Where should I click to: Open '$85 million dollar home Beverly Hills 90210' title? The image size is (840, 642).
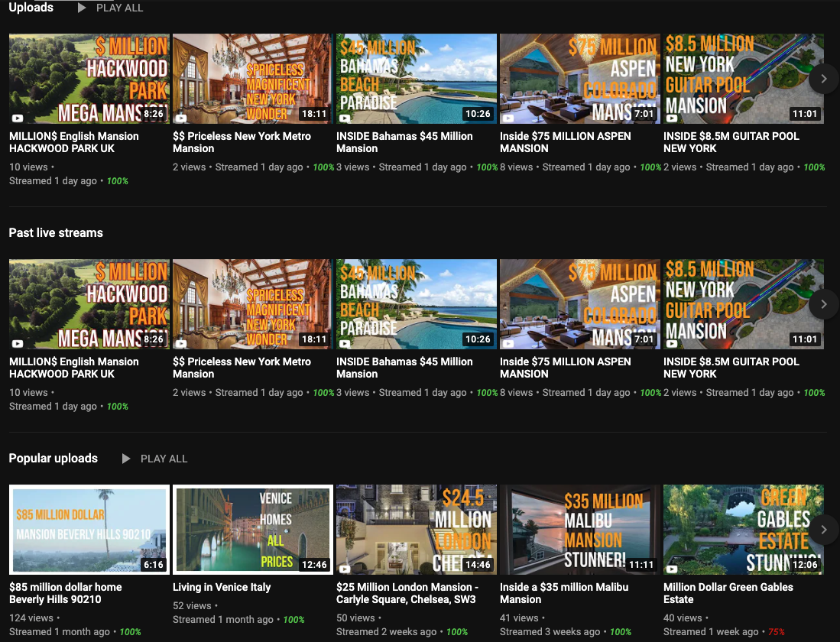66,593
